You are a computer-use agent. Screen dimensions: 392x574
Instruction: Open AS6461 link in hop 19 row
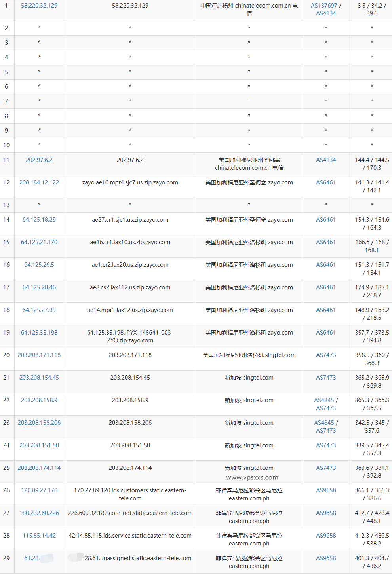tap(326, 333)
